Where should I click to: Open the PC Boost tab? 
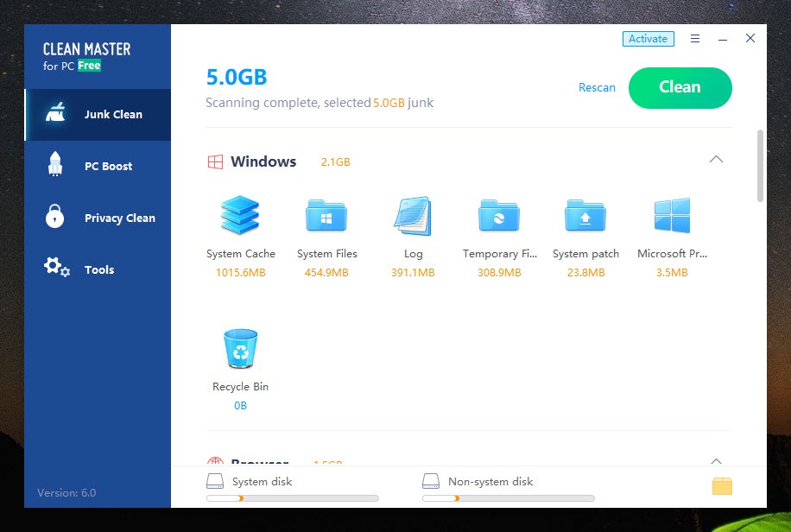pos(98,166)
